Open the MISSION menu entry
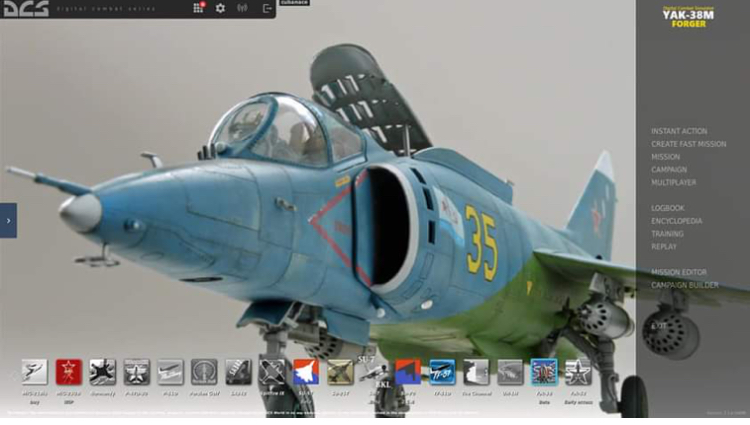 (665, 157)
